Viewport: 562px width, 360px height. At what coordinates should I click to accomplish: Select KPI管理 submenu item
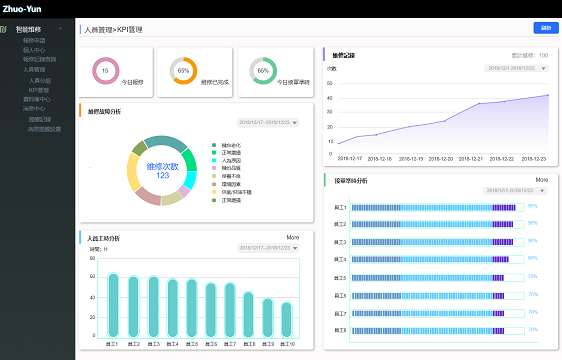(x=39, y=90)
